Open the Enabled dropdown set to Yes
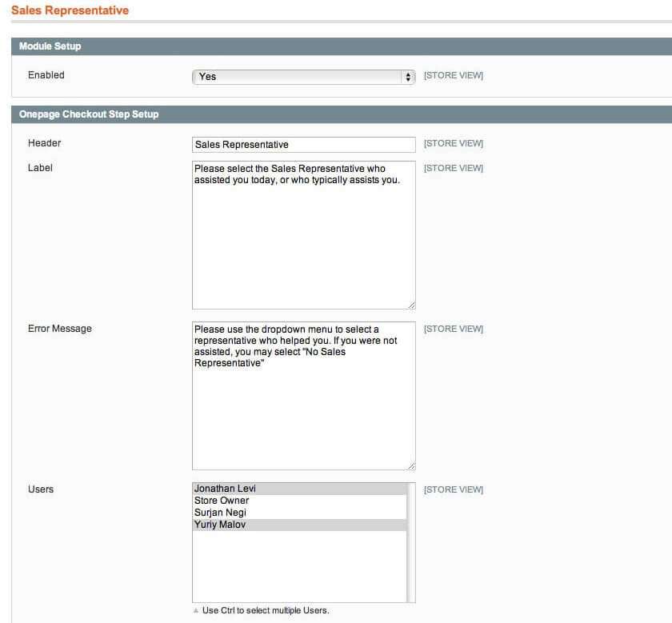Viewport: 672px width, 623px height. point(303,77)
